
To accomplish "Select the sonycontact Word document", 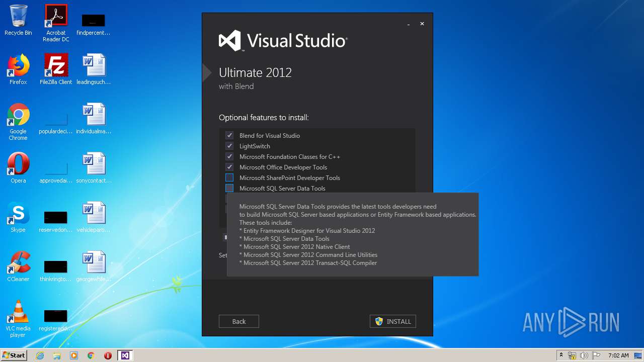I will click(x=94, y=168).
